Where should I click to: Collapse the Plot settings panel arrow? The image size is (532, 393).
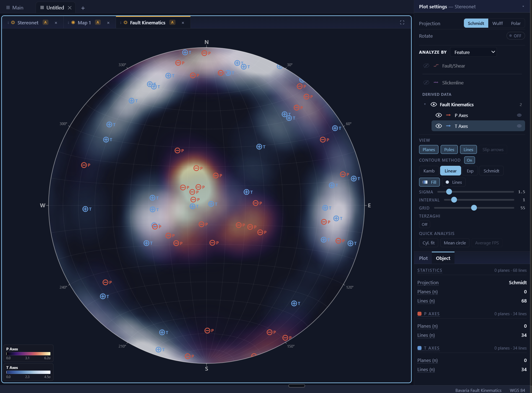523,6
